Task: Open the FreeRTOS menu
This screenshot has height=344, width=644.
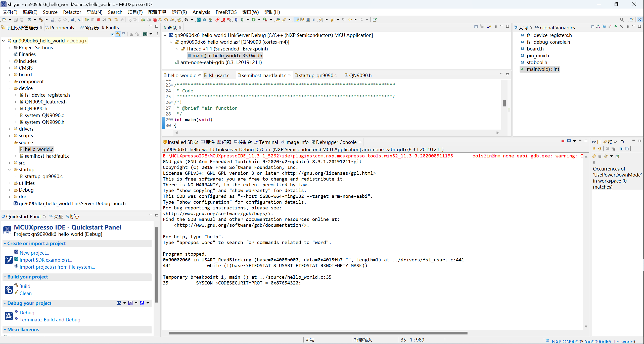Action: coord(226,12)
